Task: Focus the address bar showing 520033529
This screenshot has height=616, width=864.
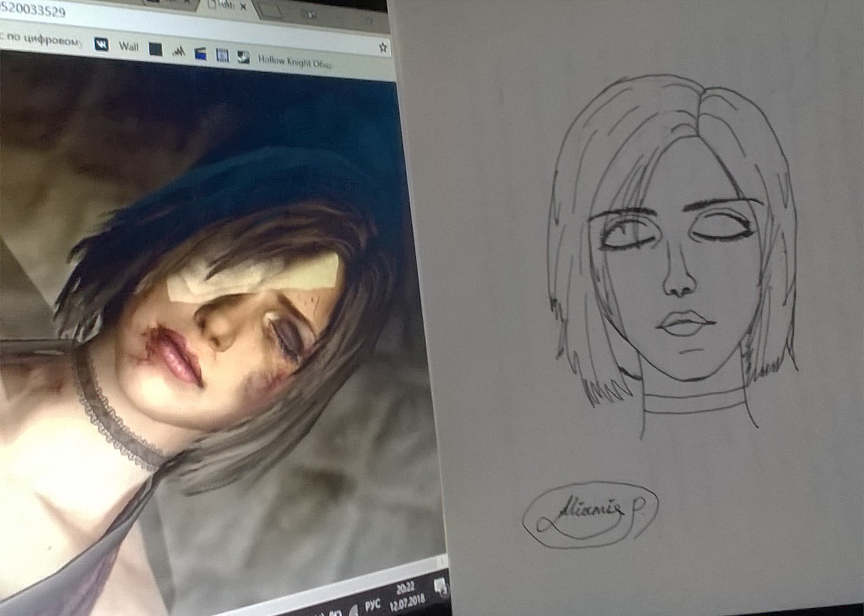Action: click(x=119, y=18)
